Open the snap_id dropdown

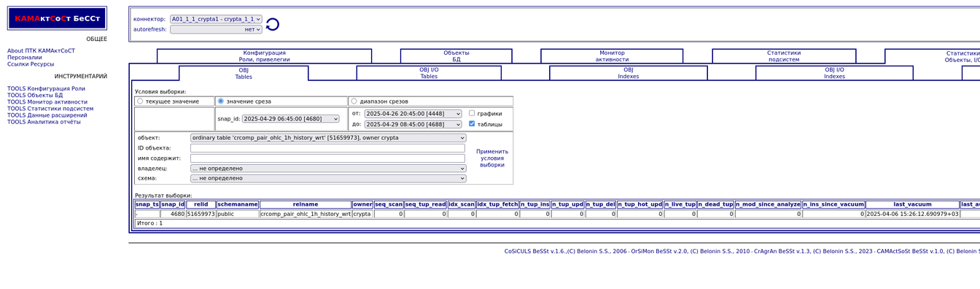pos(291,119)
